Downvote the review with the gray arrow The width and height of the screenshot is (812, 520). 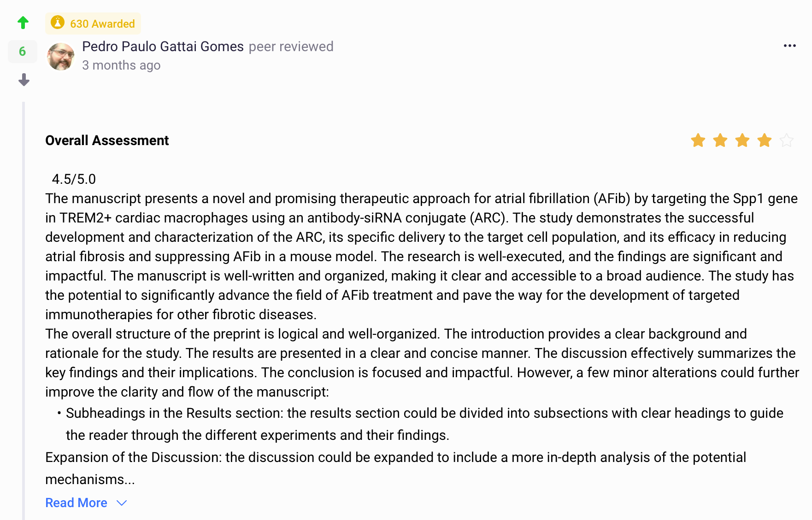[x=24, y=80]
